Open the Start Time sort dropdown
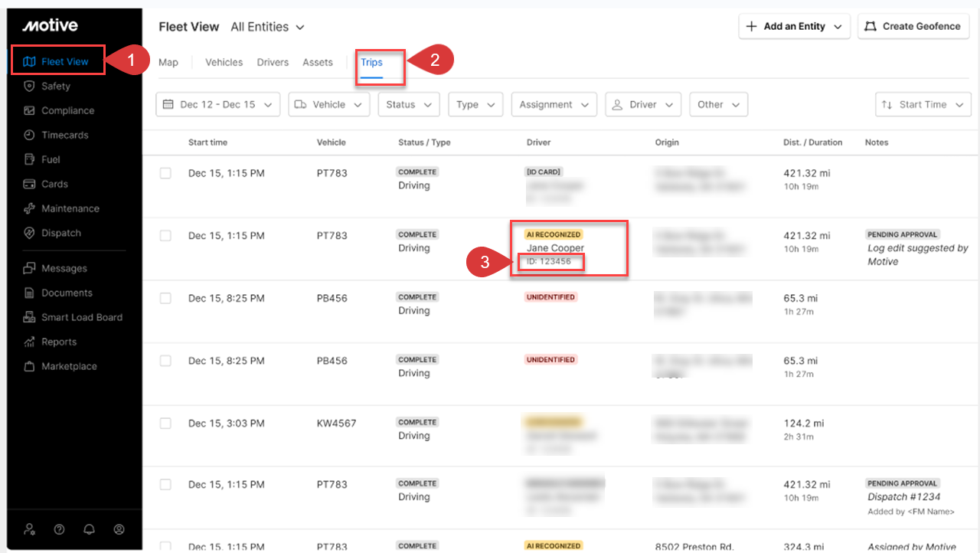This screenshot has width=980, height=553. point(923,105)
